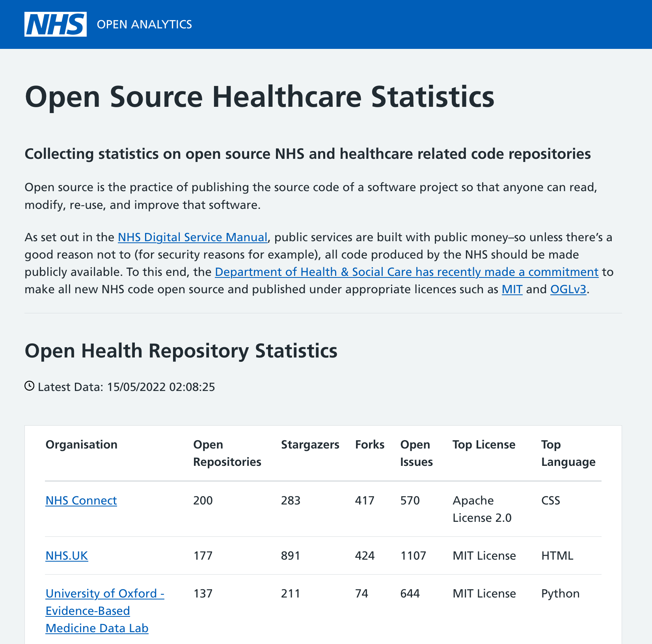Open the MIT licence link
This screenshot has width=652, height=644.
tap(512, 289)
